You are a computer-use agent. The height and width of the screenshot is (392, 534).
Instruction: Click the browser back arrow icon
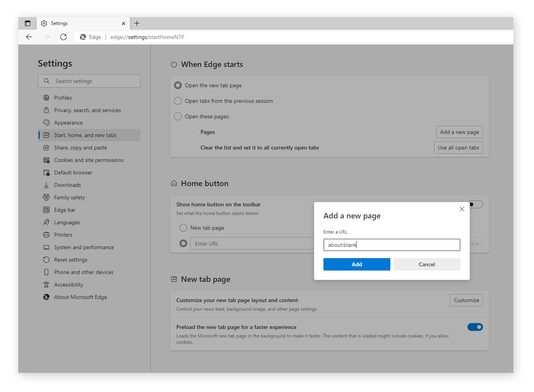point(29,37)
